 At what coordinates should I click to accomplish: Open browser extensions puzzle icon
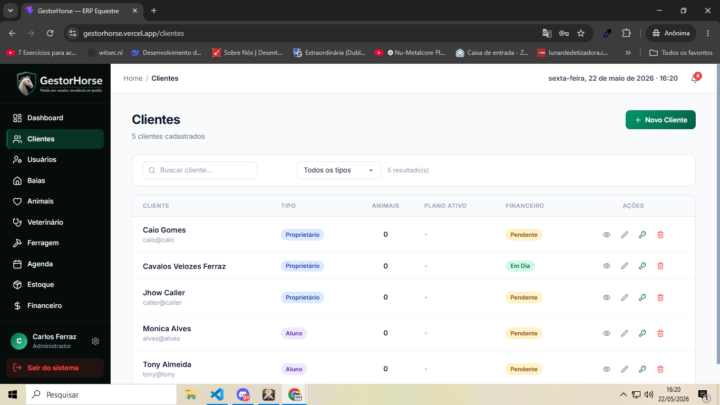point(626,33)
